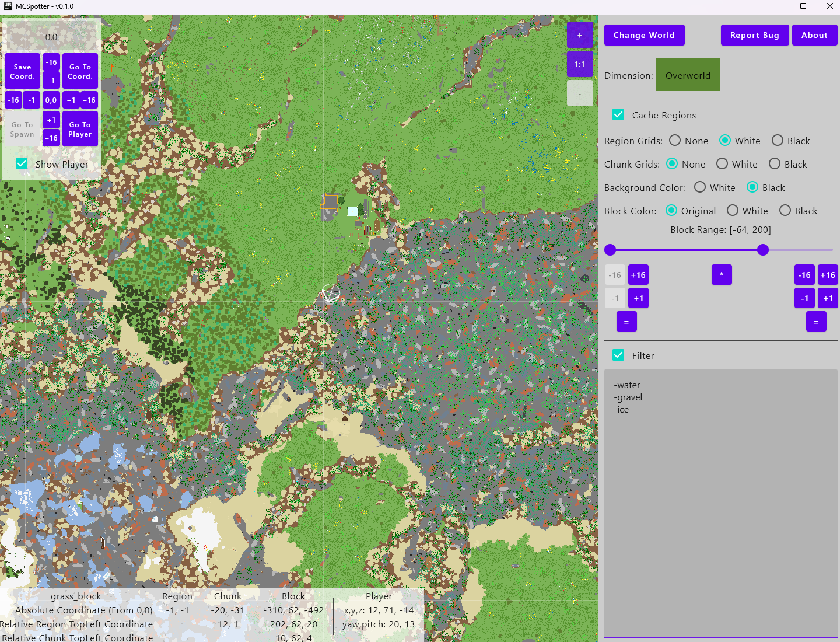Set Chunk Grids to None
840x642 pixels.
click(672, 163)
